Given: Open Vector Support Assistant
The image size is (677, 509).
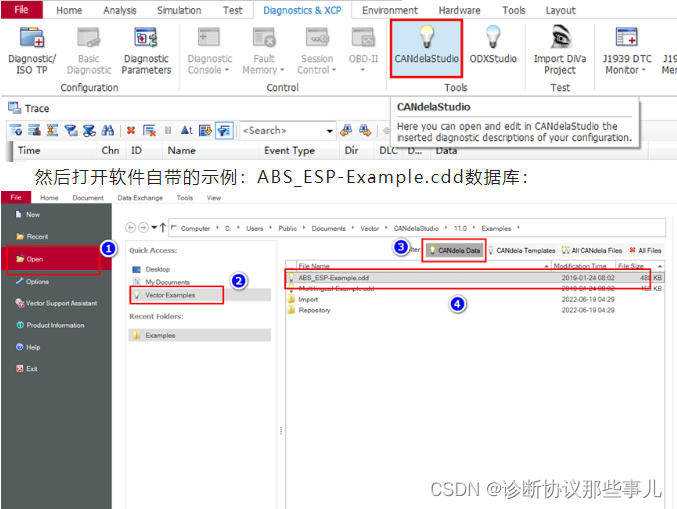Looking at the screenshot, I should click(56, 303).
